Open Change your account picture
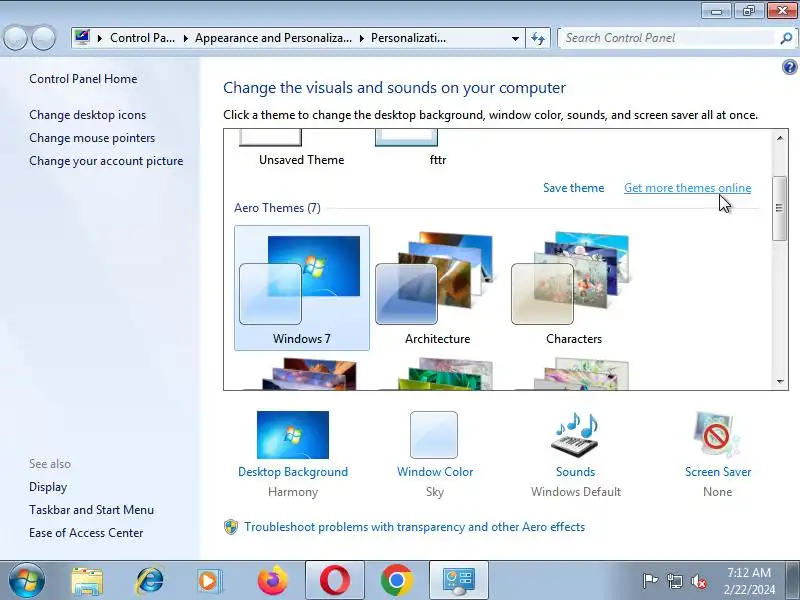 (x=106, y=161)
